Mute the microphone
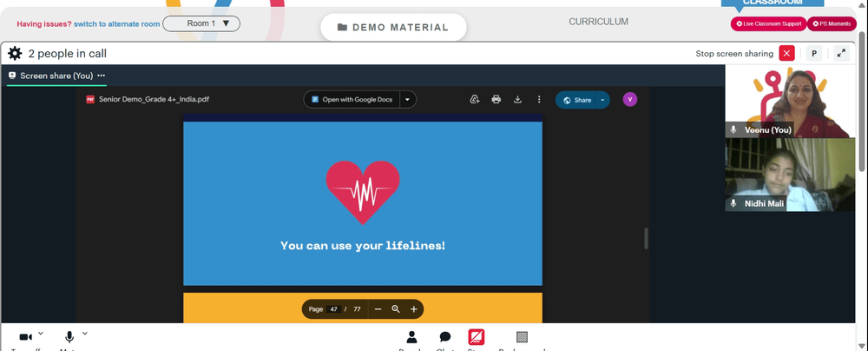Screen dimensions: 868x351 click(x=69, y=337)
